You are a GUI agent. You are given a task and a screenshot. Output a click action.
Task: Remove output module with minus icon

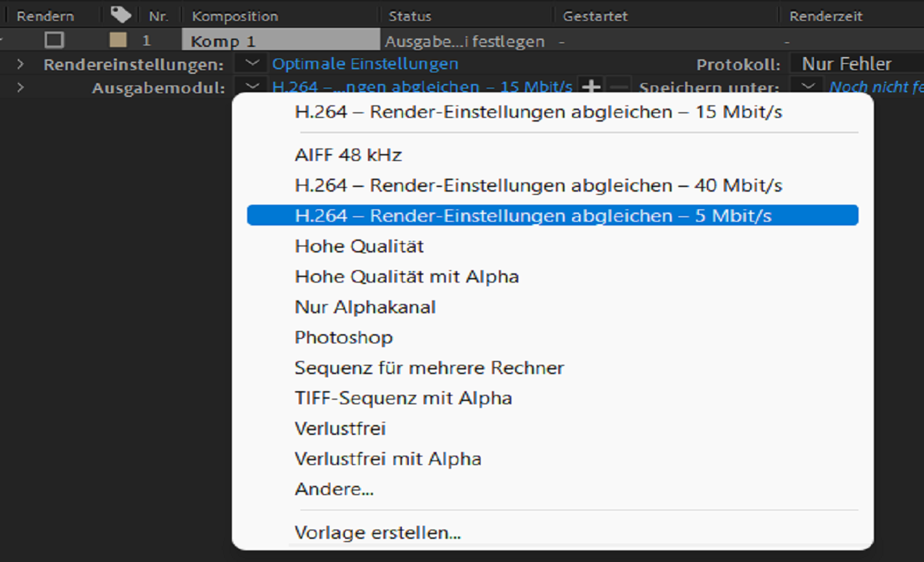pyautogui.click(x=620, y=87)
